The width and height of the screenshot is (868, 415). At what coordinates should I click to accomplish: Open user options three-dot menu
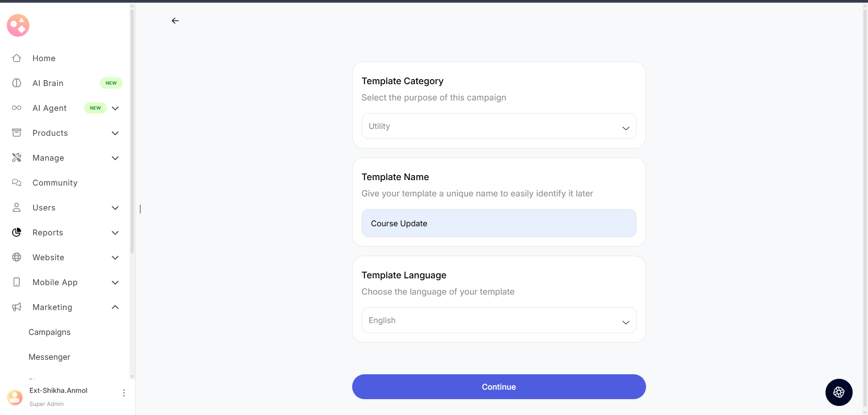tap(124, 393)
